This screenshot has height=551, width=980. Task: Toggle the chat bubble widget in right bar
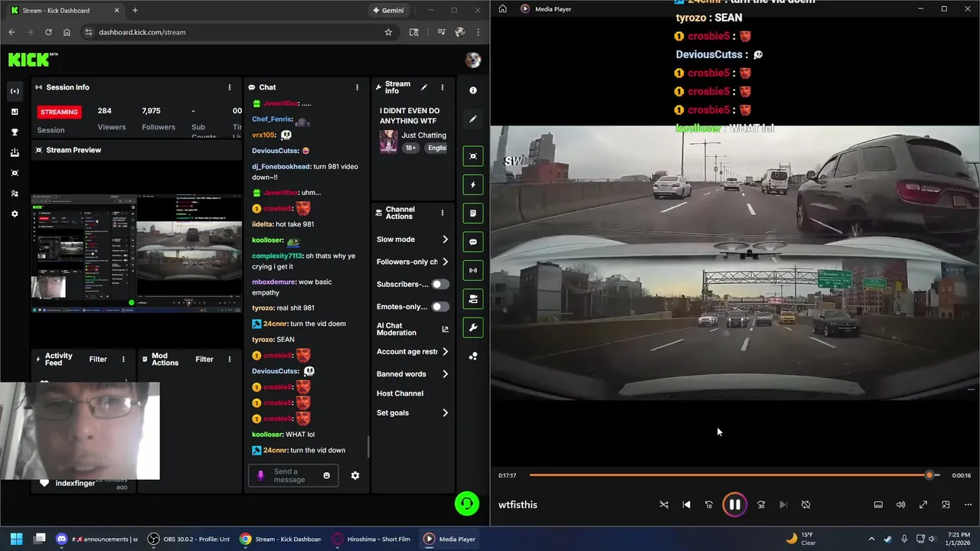pyautogui.click(x=473, y=242)
